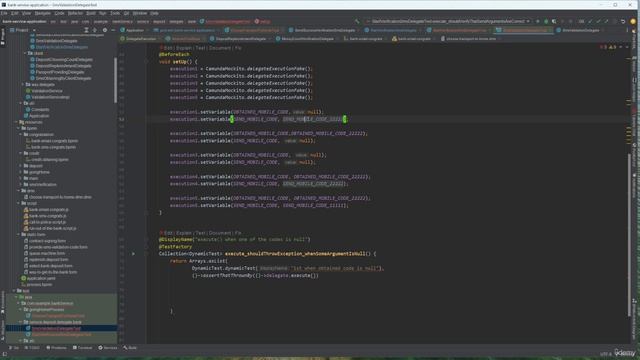Select ValidationService in project tree
The image size is (640, 360).
pos(47,91)
